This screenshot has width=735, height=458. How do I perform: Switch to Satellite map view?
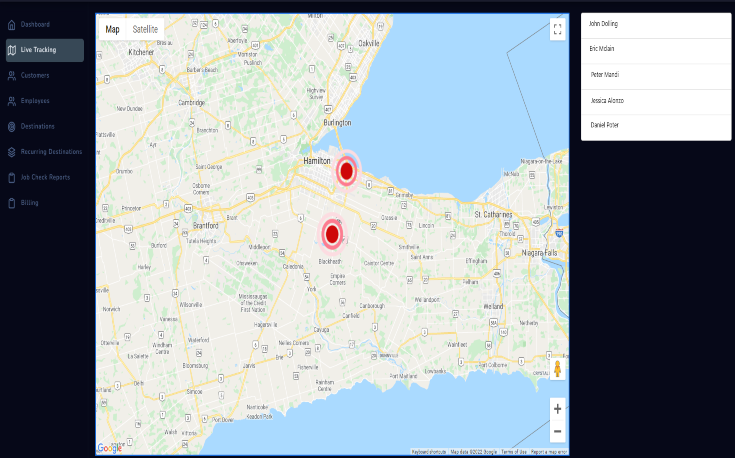(x=145, y=29)
